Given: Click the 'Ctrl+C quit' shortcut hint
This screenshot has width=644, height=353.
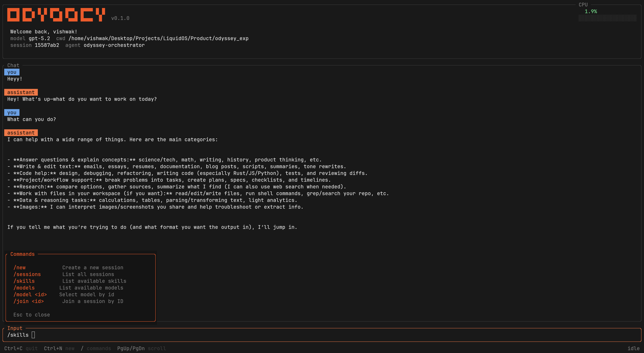Looking at the screenshot, I should pyautogui.click(x=21, y=349).
